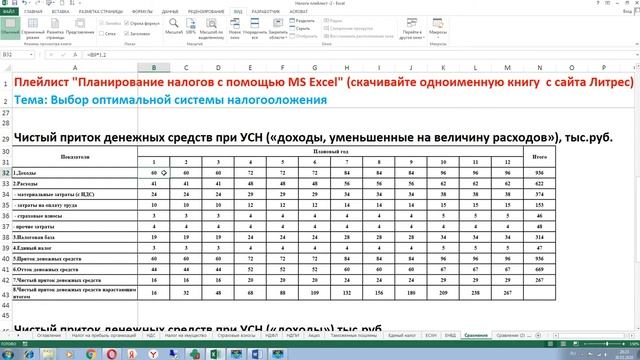Open Представления custom views

pos(80,26)
